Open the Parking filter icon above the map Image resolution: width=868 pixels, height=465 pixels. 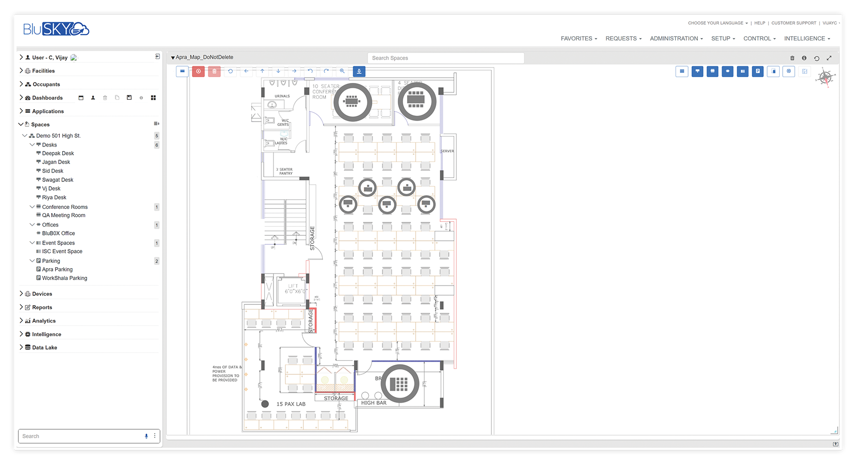[x=757, y=71]
